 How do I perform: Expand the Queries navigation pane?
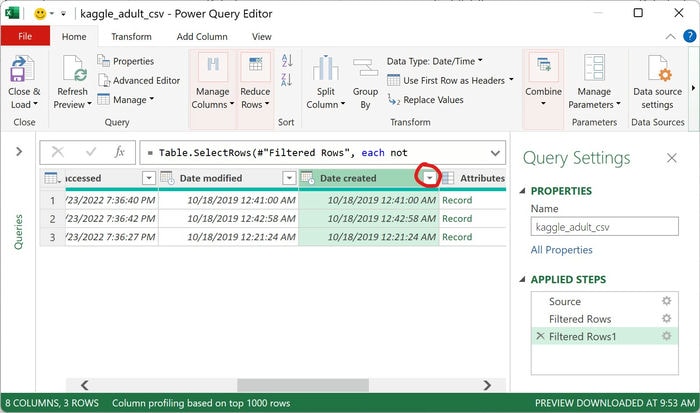[x=19, y=152]
